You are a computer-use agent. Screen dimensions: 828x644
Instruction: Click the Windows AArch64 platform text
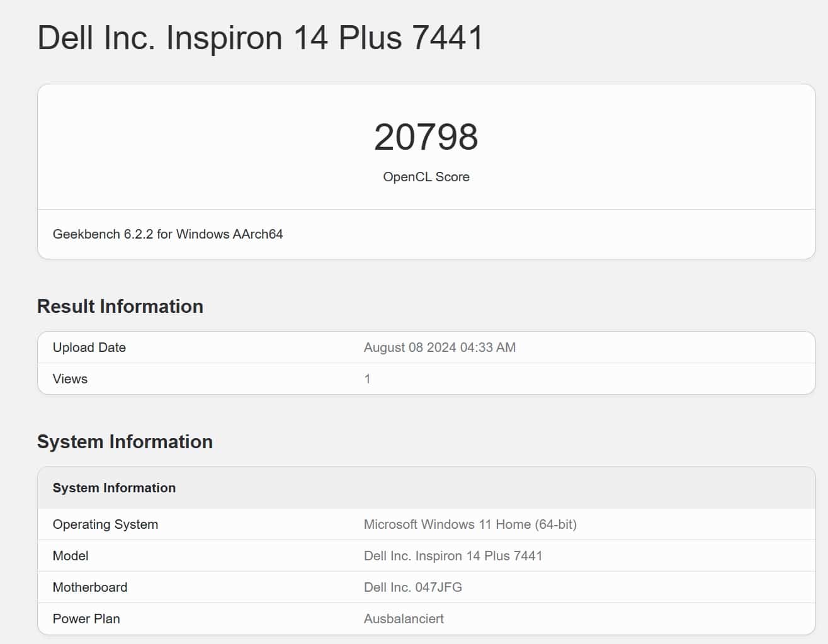coord(229,234)
